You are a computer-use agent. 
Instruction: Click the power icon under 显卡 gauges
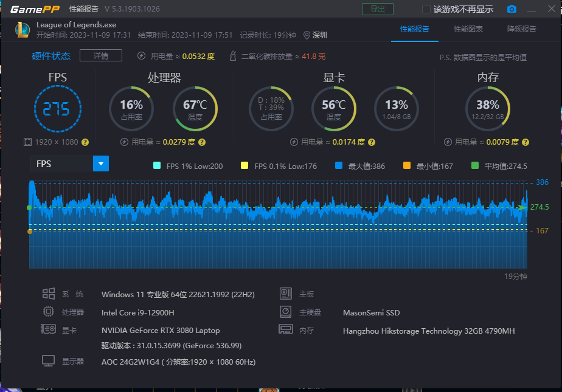coord(294,142)
